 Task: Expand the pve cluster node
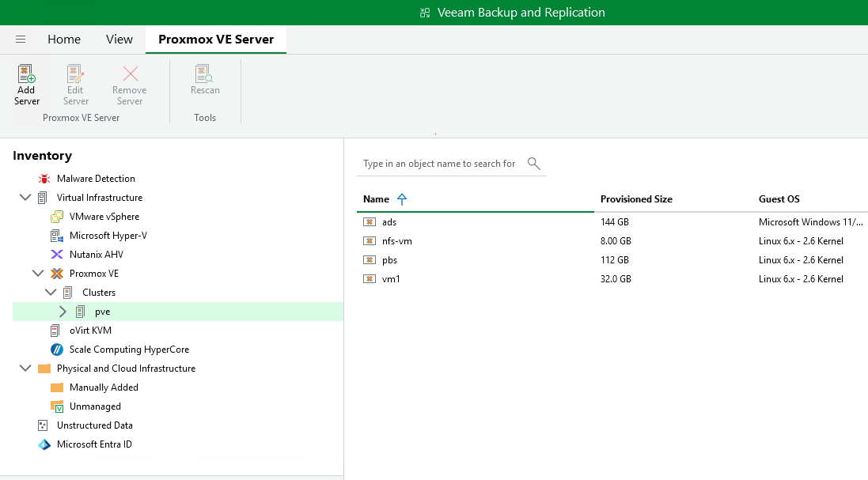coord(63,312)
